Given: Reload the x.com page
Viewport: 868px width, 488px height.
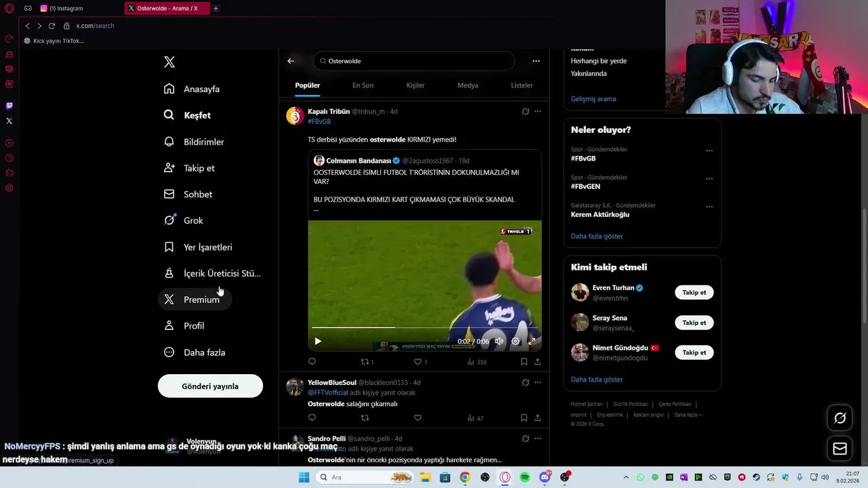Looking at the screenshot, I should pyautogui.click(x=52, y=26).
